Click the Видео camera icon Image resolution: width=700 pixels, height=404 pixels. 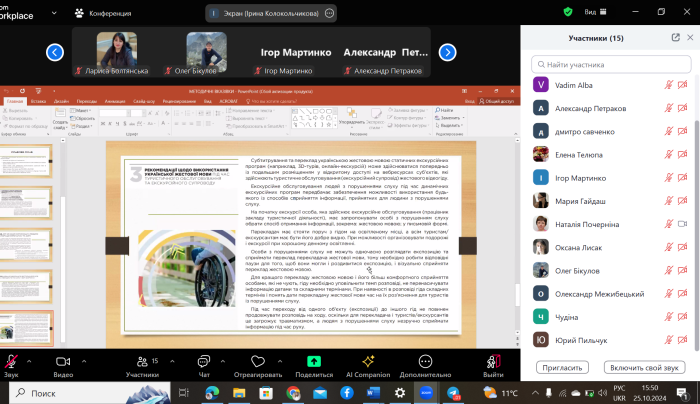[63, 360]
